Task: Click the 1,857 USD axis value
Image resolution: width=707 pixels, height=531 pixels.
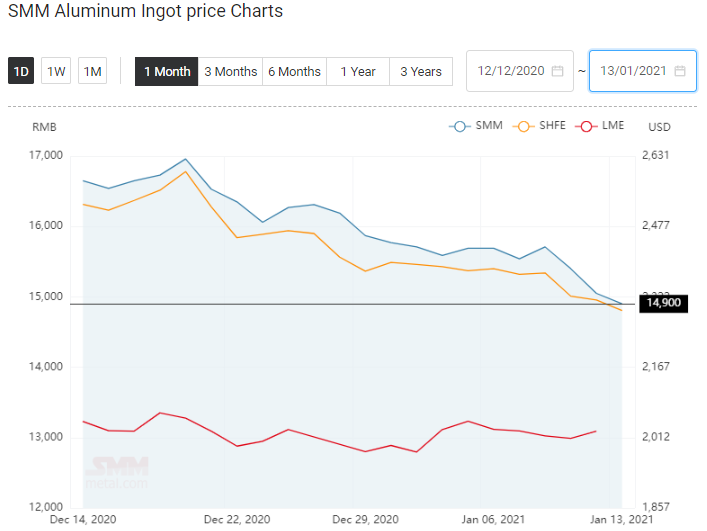Action: click(x=656, y=507)
